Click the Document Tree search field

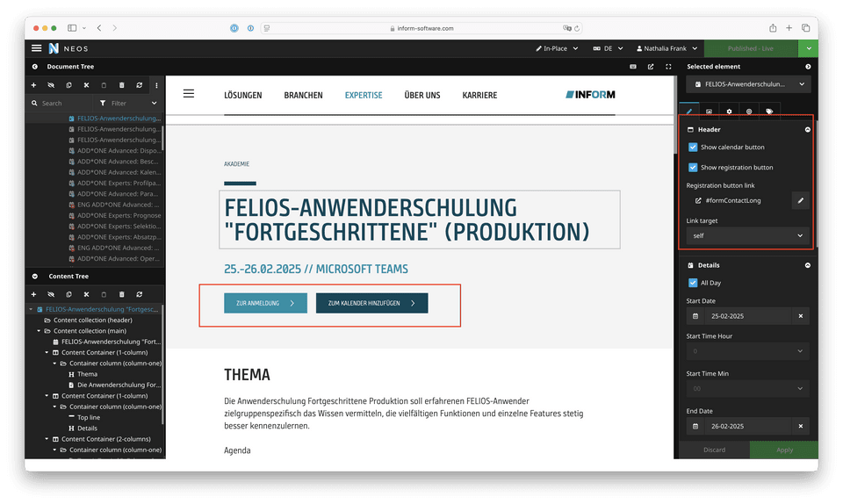click(61, 103)
